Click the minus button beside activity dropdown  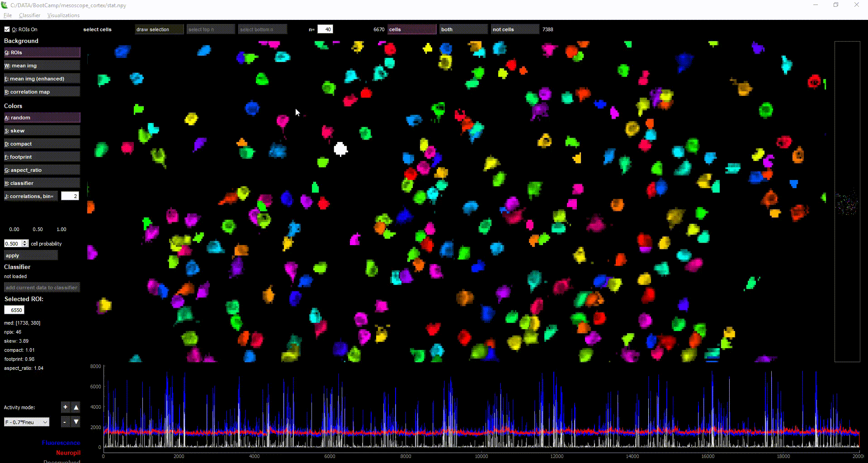65,422
